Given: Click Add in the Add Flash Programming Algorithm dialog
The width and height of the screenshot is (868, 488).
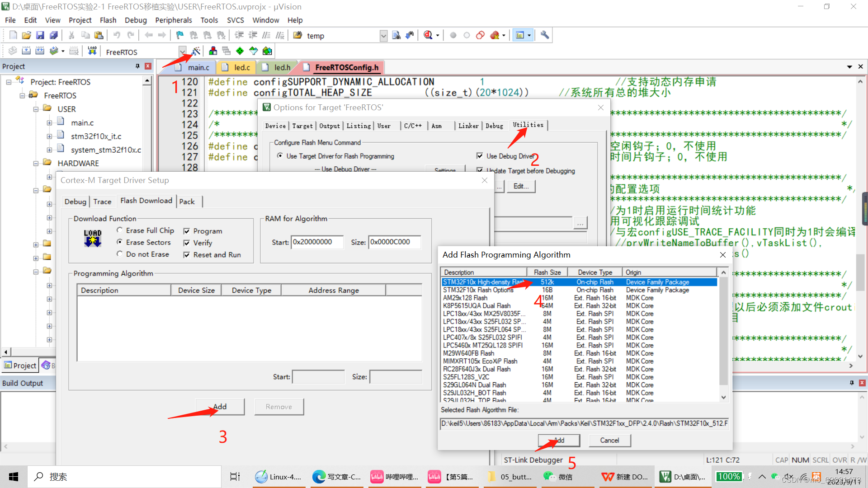Looking at the screenshot, I should tap(559, 440).
